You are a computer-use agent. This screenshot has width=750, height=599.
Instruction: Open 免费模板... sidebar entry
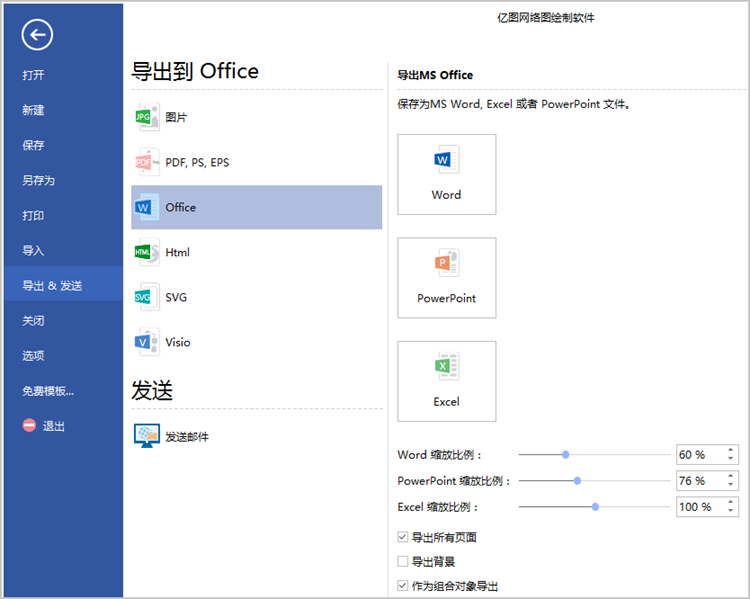coord(48,391)
